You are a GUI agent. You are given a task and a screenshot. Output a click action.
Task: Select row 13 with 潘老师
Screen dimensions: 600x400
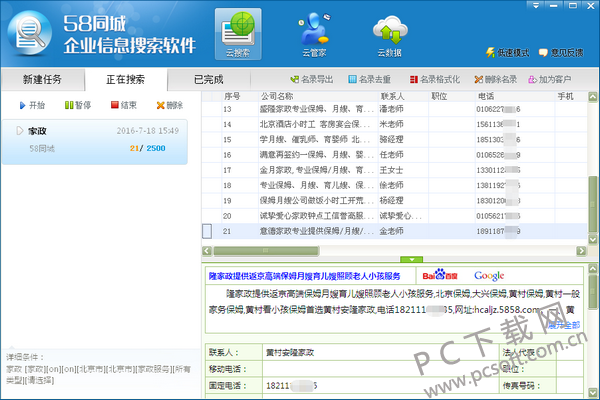pos(395,109)
